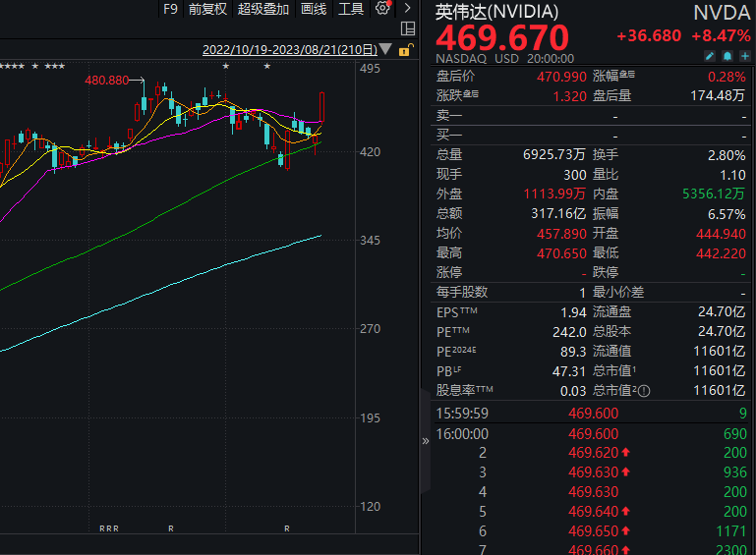Click the 480.880 high price label
756x555 pixels.
click(107, 80)
